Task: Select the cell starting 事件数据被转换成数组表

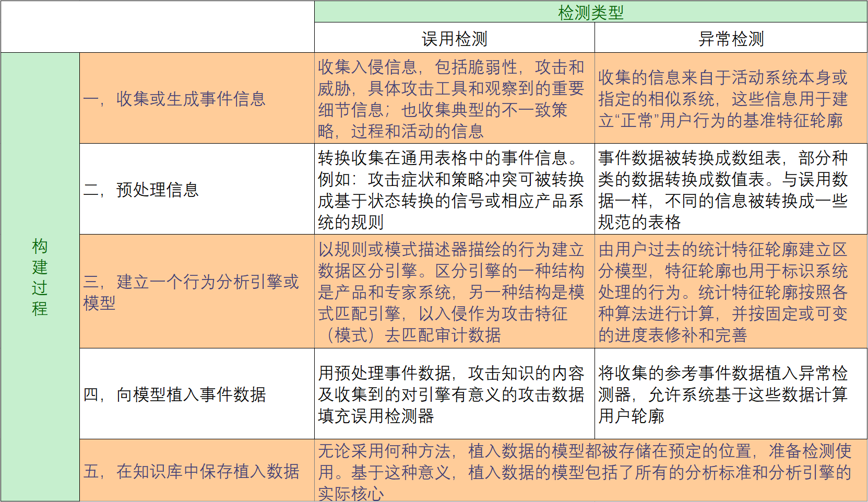Action: tap(731, 189)
